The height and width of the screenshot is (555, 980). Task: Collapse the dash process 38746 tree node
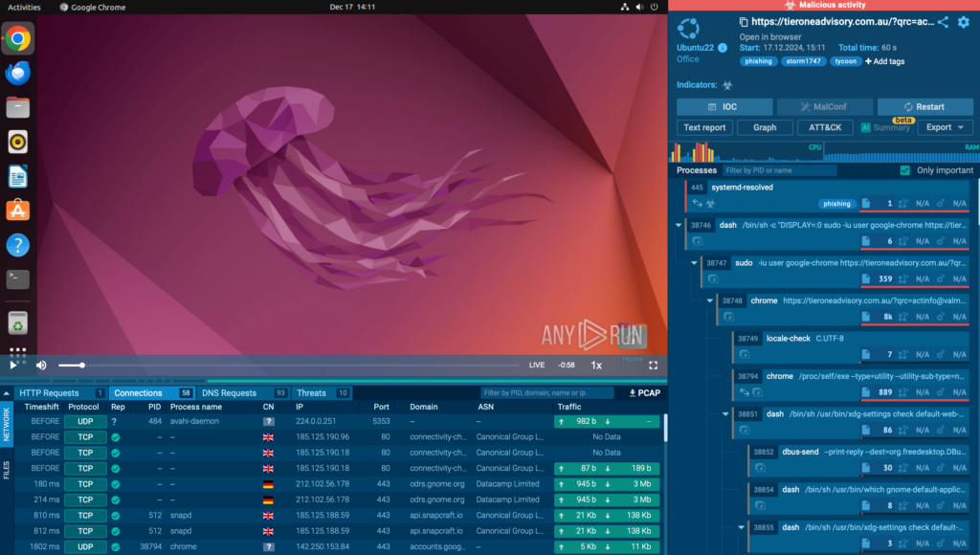coord(679,225)
